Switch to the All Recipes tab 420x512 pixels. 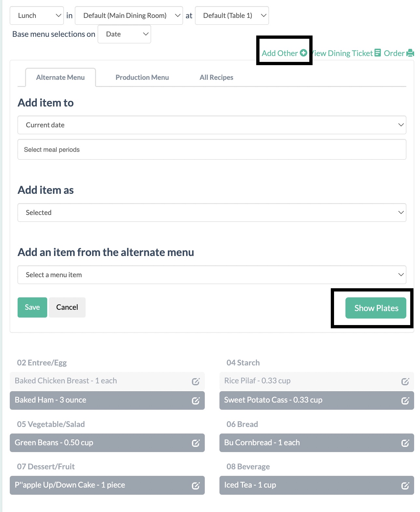[x=216, y=78]
